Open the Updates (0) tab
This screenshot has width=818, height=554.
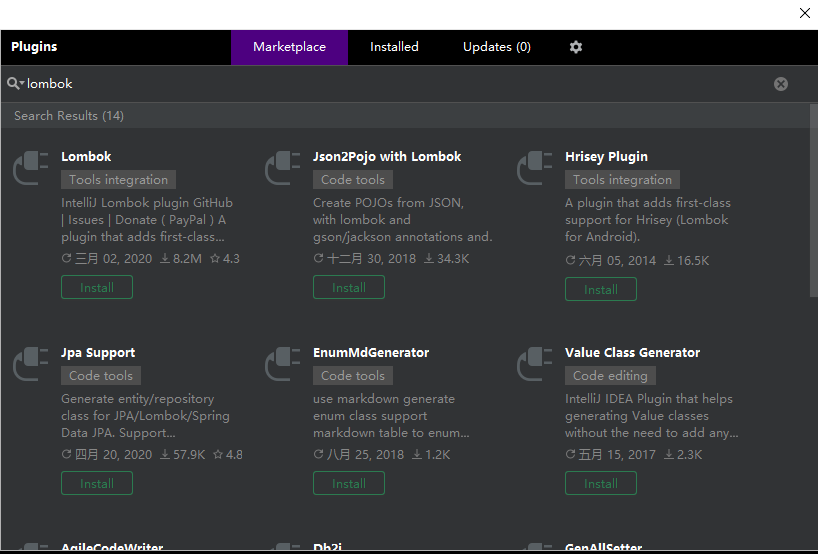pos(497,47)
